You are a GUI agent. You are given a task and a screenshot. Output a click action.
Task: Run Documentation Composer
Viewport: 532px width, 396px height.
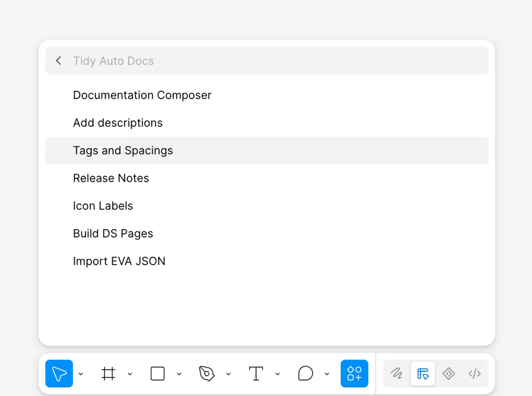tap(267, 95)
